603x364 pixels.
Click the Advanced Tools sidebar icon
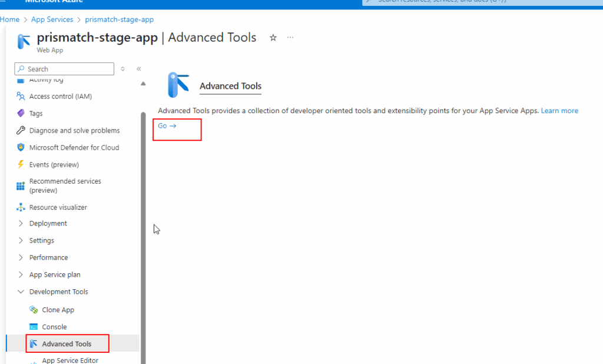[34, 343]
